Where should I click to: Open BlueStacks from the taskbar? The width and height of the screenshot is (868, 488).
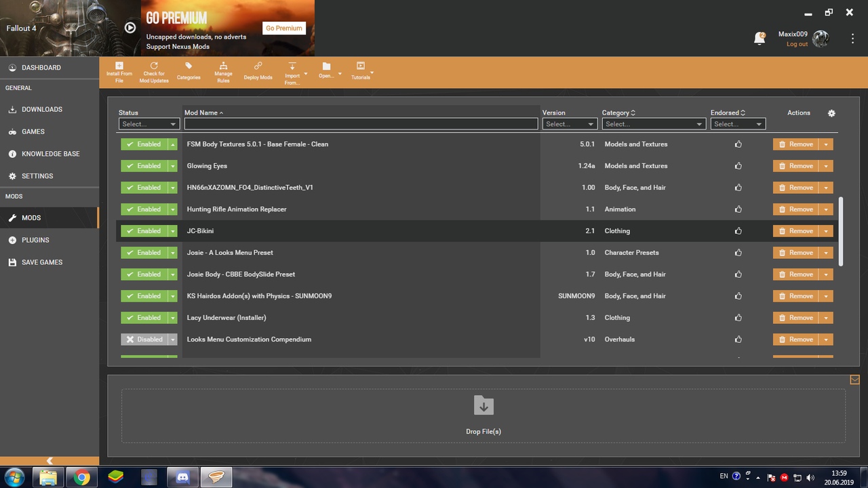click(116, 478)
